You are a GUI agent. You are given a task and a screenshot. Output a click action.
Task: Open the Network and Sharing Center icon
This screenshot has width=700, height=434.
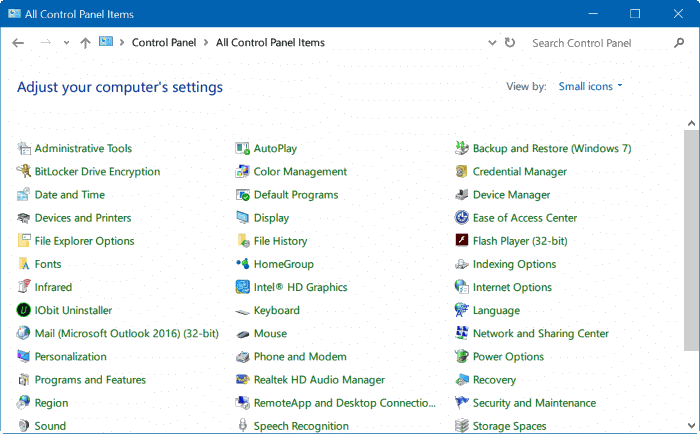click(x=462, y=333)
